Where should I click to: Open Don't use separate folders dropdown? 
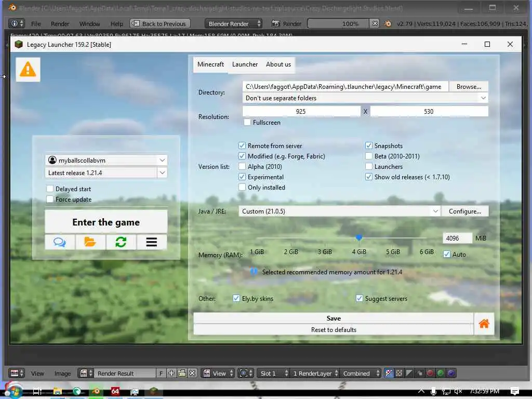tap(365, 98)
